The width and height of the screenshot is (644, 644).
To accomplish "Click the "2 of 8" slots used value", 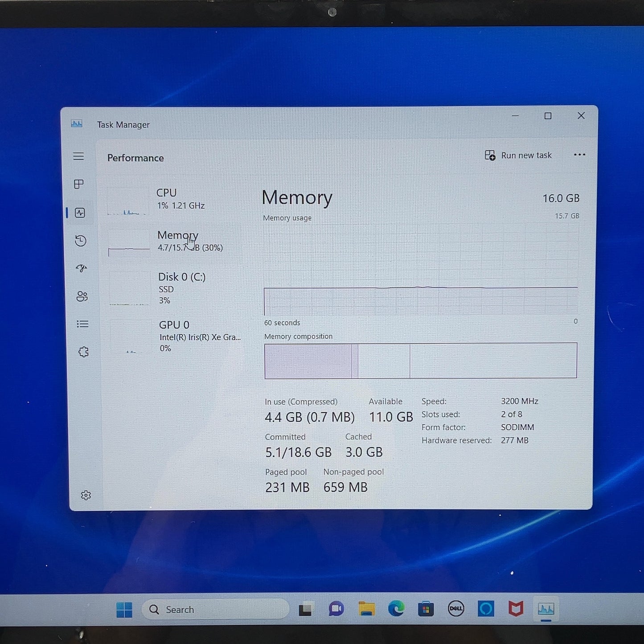I will (x=512, y=414).
